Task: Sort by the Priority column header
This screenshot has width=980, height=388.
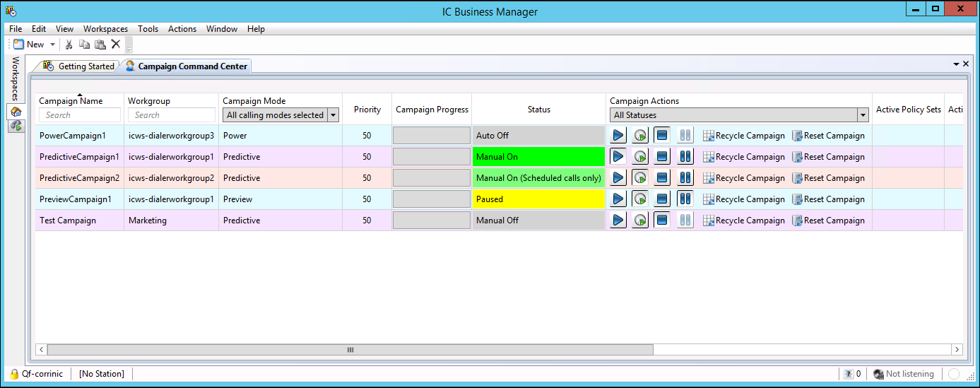Action: 367,110
